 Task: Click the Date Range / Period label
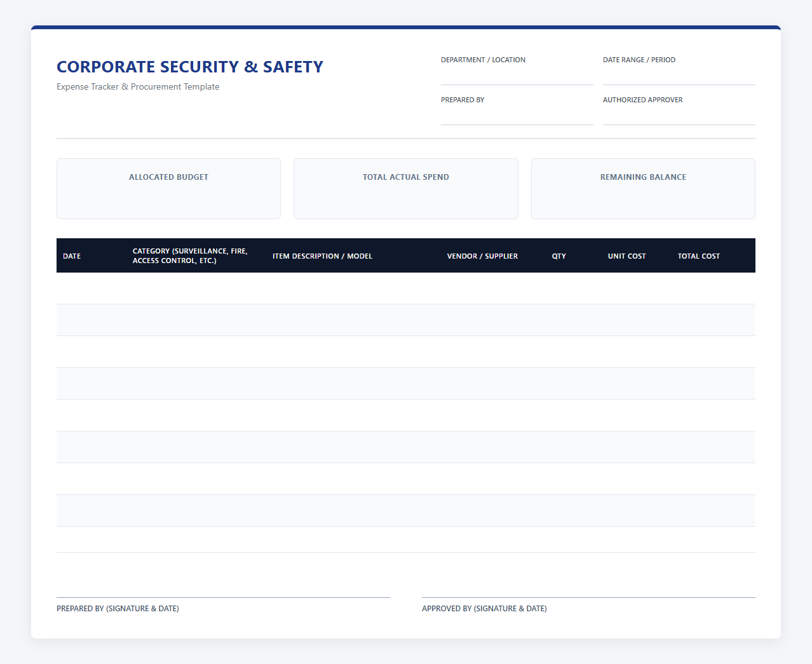coord(639,60)
